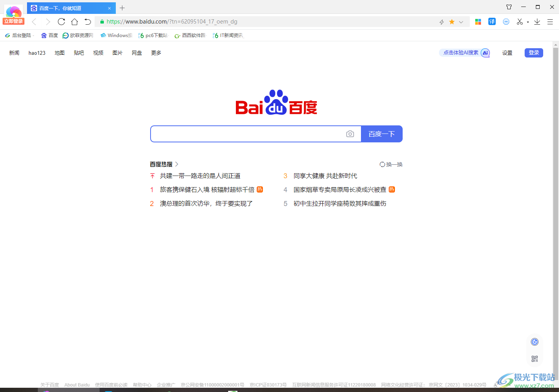Viewport: 559px width, 392px height.
Task: Click the Baidu logo
Action: point(276,103)
